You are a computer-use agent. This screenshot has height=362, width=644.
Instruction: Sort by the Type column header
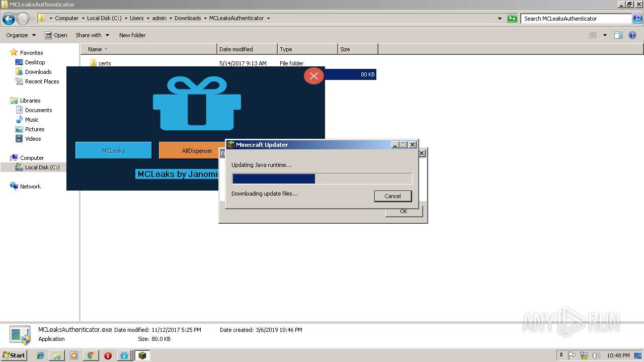[x=307, y=49]
